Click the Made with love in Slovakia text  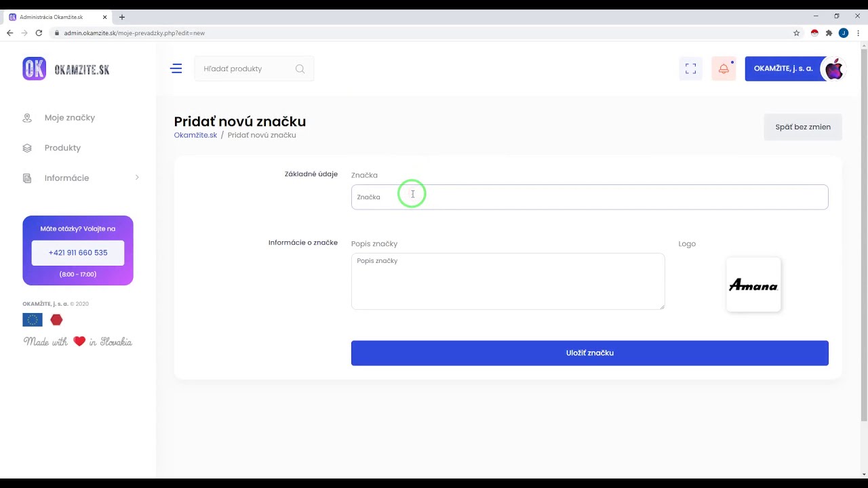point(78,342)
